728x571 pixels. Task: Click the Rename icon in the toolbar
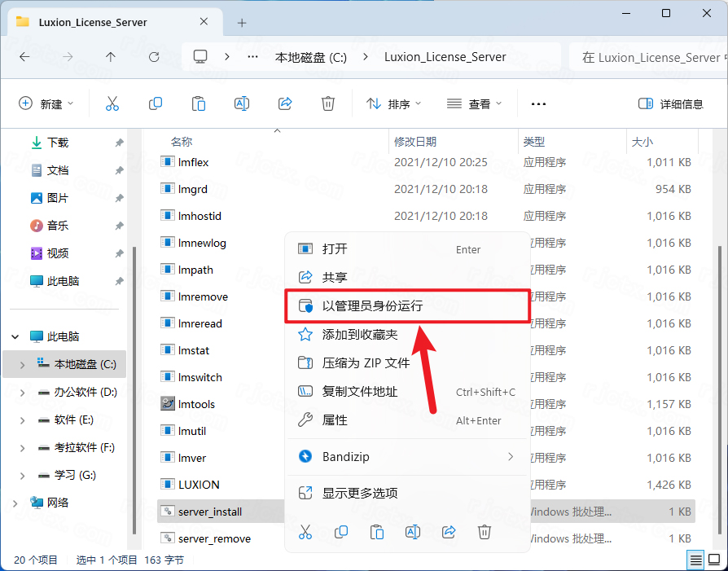coord(241,103)
